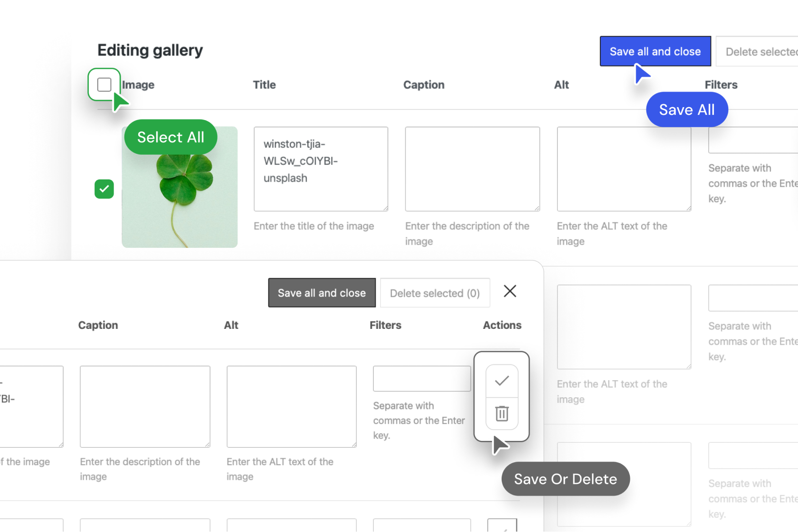Click the green Select All label
Viewport: 798px width, 532px height.
(x=171, y=137)
